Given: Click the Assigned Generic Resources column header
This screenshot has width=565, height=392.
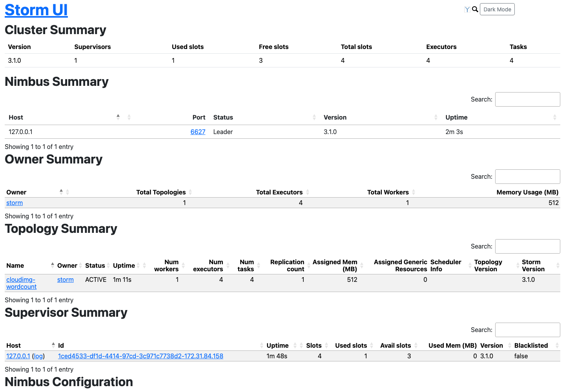Looking at the screenshot, I should [x=401, y=265].
